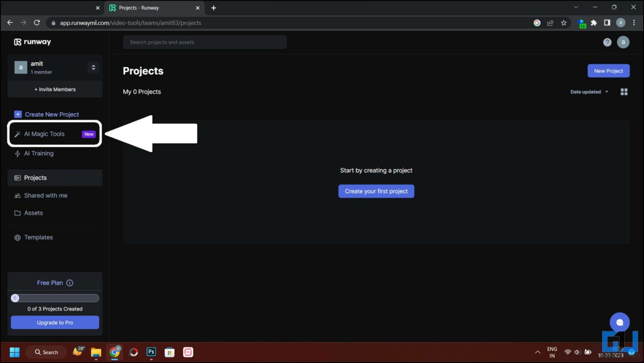Click the New Project button

pos(608,70)
